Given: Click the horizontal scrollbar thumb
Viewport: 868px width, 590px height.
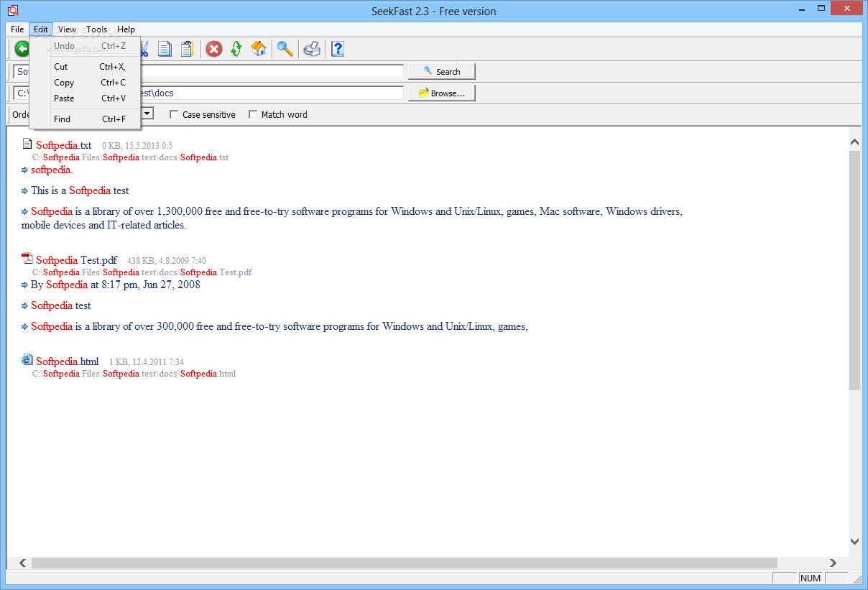Looking at the screenshot, I should pos(405,563).
